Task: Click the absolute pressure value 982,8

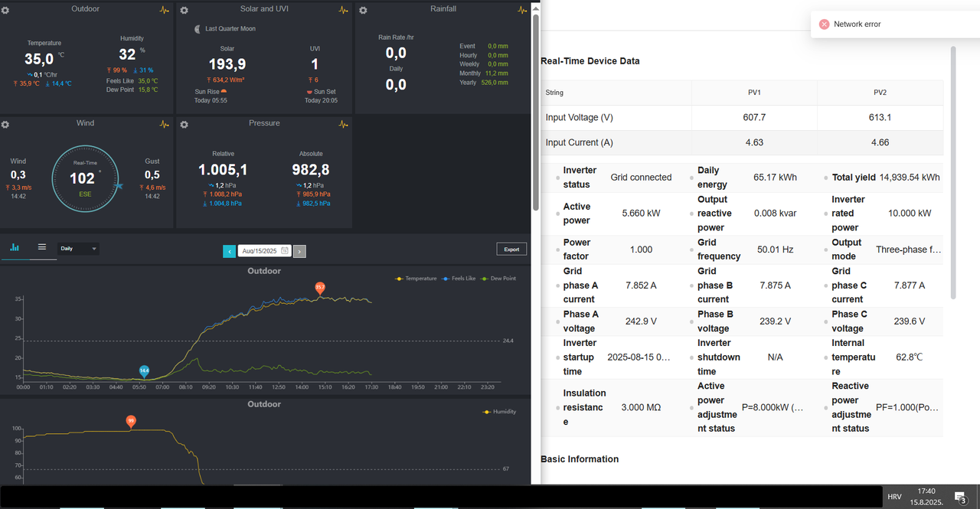Action: tap(311, 170)
